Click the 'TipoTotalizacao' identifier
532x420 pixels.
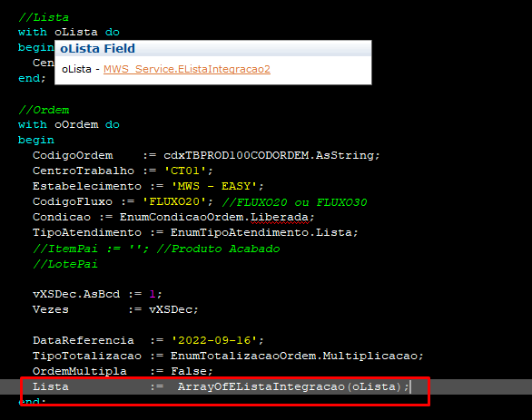[87, 356]
